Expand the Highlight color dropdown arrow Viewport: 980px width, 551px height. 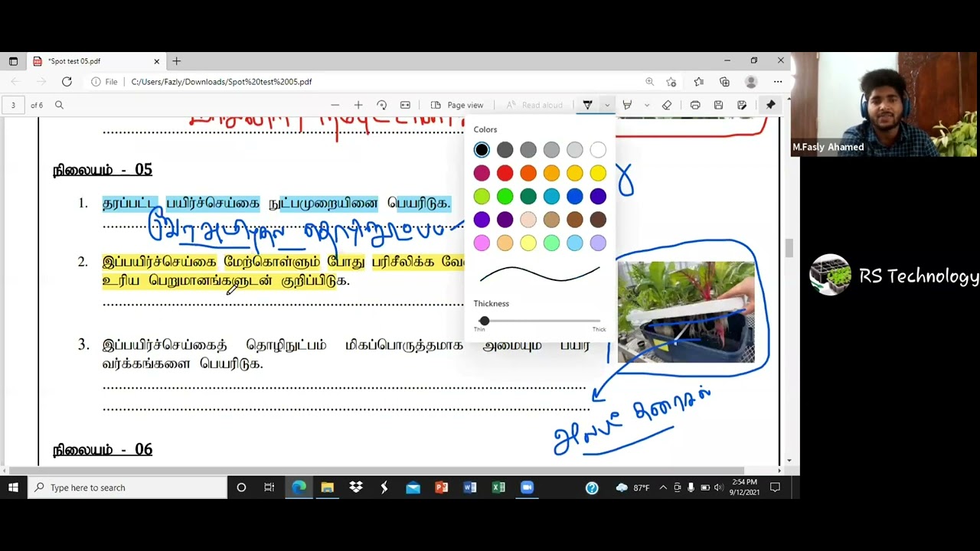coord(646,105)
